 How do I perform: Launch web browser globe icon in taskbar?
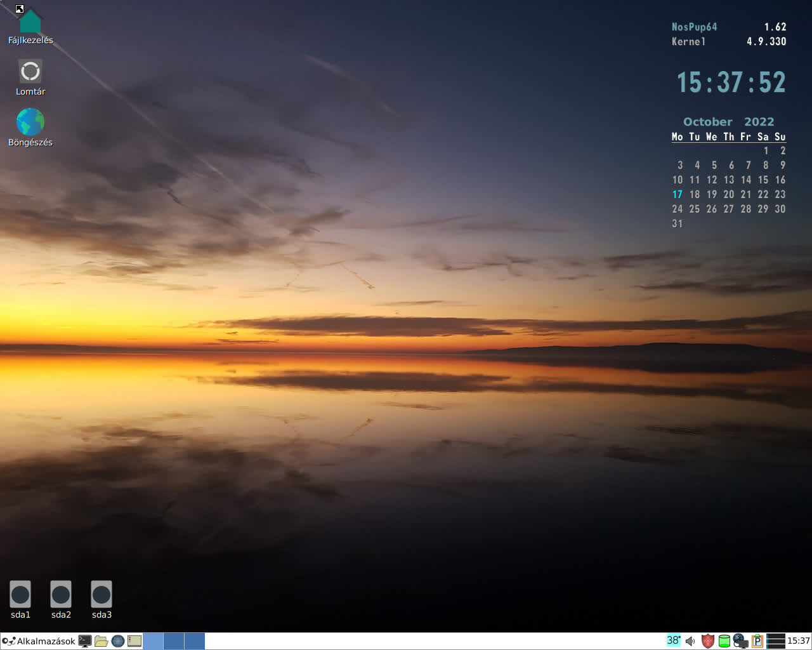118,641
